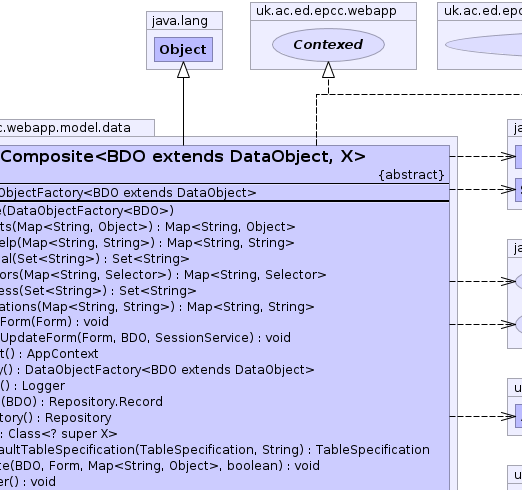Click the AppContext return type method
The height and width of the screenshot is (490, 522).
pos(49,354)
